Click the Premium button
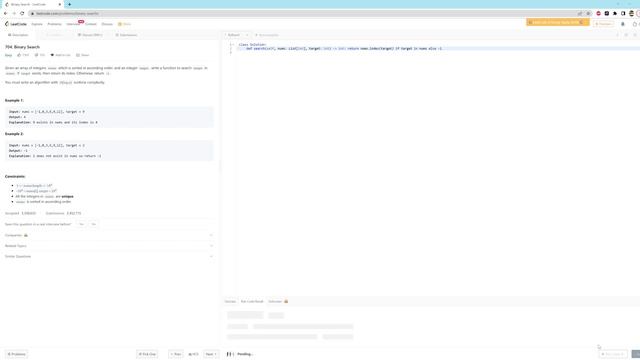The width and height of the screenshot is (640, 360). 604,24
